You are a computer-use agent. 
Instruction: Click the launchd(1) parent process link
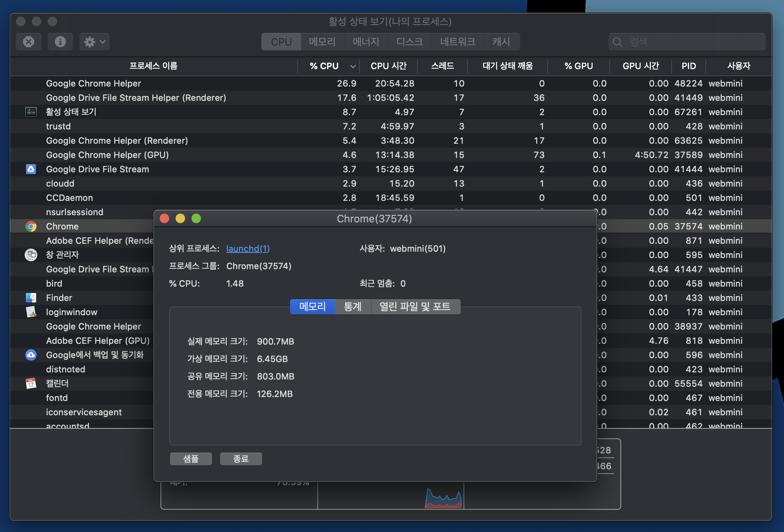(x=248, y=249)
